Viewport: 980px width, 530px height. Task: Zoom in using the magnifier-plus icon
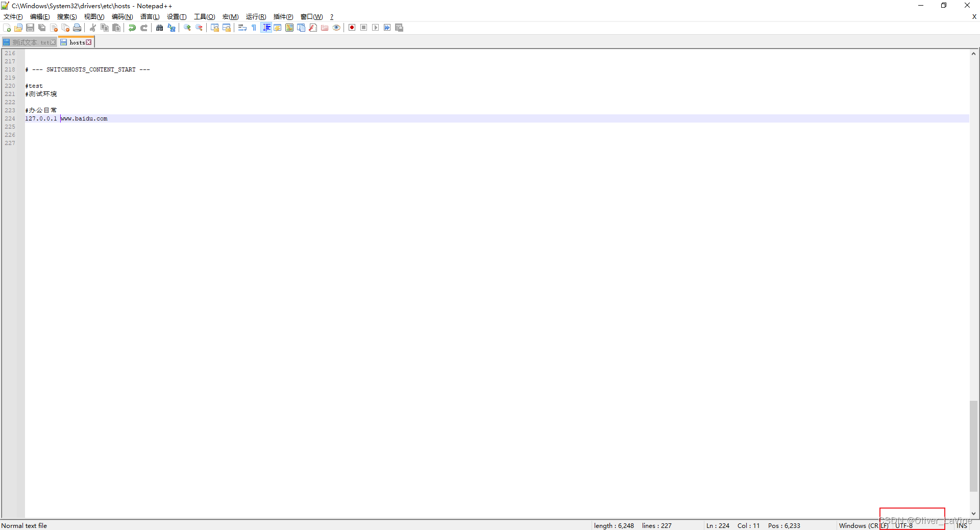point(187,28)
